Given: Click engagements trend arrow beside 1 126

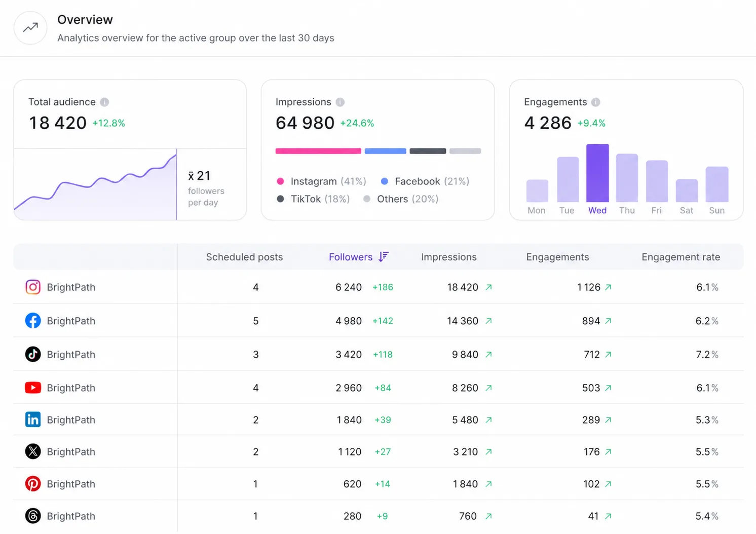Looking at the screenshot, I should pos(608,287).
